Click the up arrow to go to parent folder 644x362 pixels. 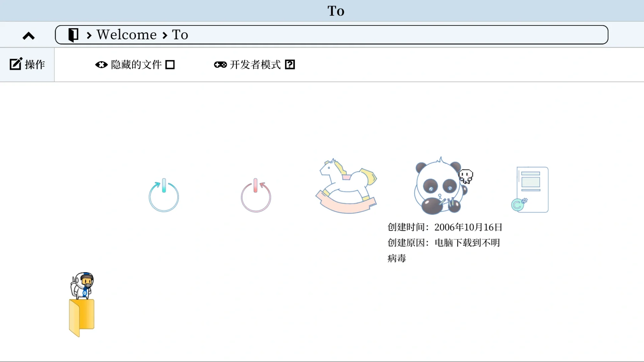tap(28, 35)
